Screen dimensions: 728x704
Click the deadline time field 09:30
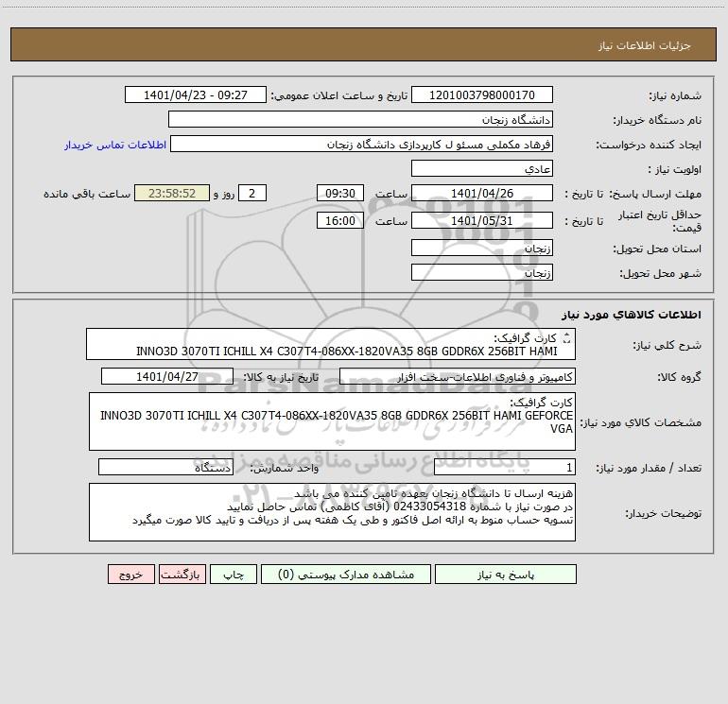pos(339,193)
